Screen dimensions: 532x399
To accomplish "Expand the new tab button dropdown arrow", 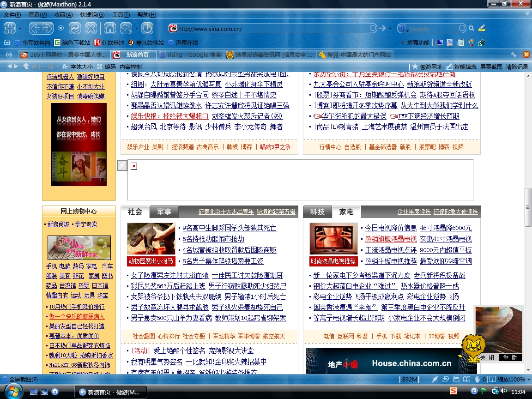I will pos(20,28).
